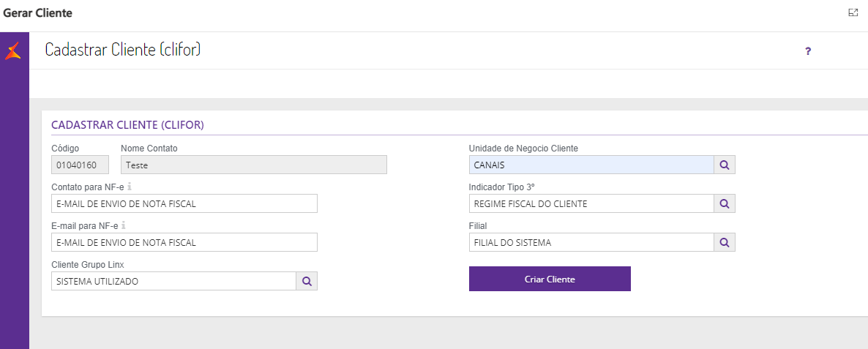Click info icon next to E-mail para NF-e

coord(124,225)
